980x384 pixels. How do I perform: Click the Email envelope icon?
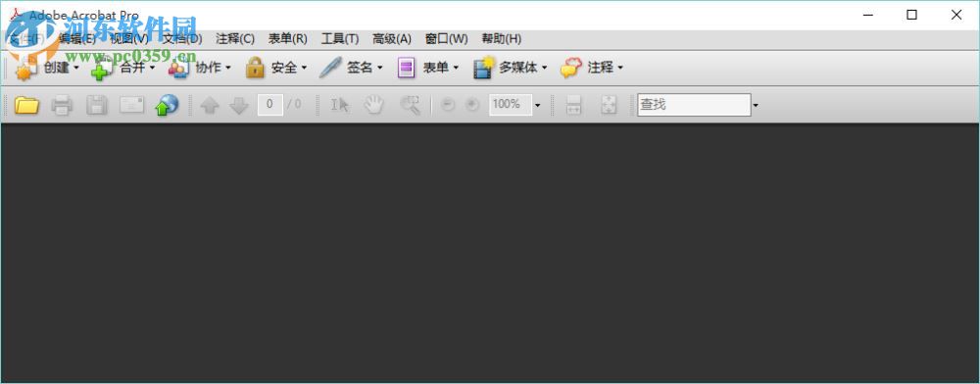click(x=132, y=105)
